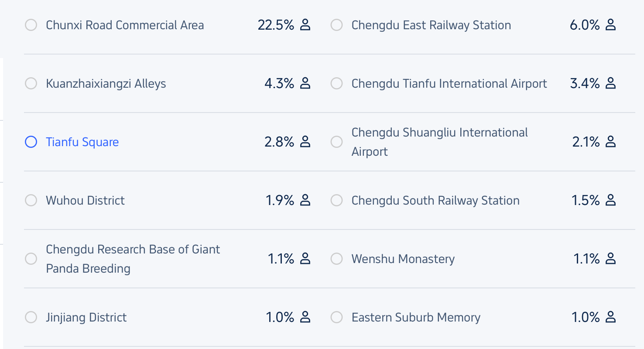The image size is (644, 349).
Task: Select Tianfu Square radio button
Action: (31, 142)
